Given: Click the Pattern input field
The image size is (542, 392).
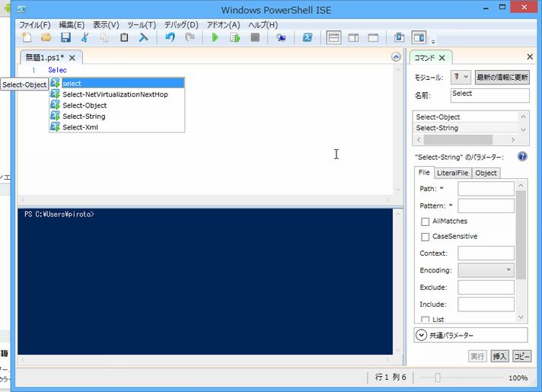Looking at the screenshot, I should 486,206.
